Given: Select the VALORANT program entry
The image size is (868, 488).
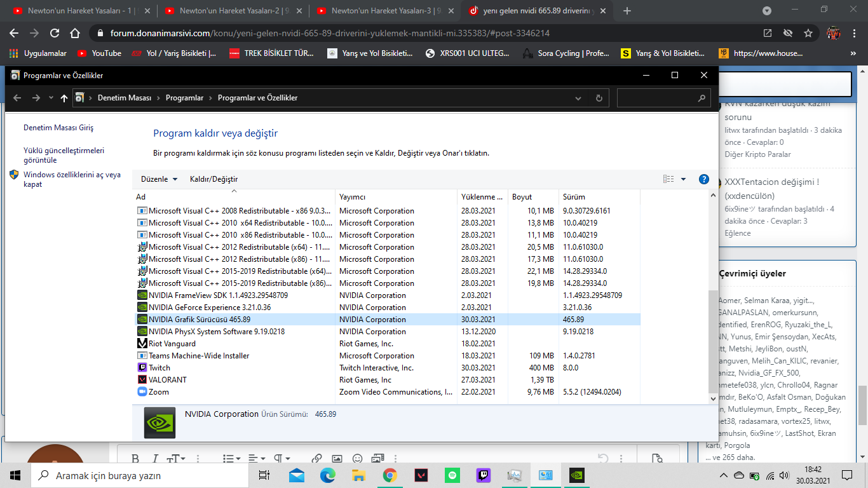Looking at the screenshot, I should [x=388, y=380].
